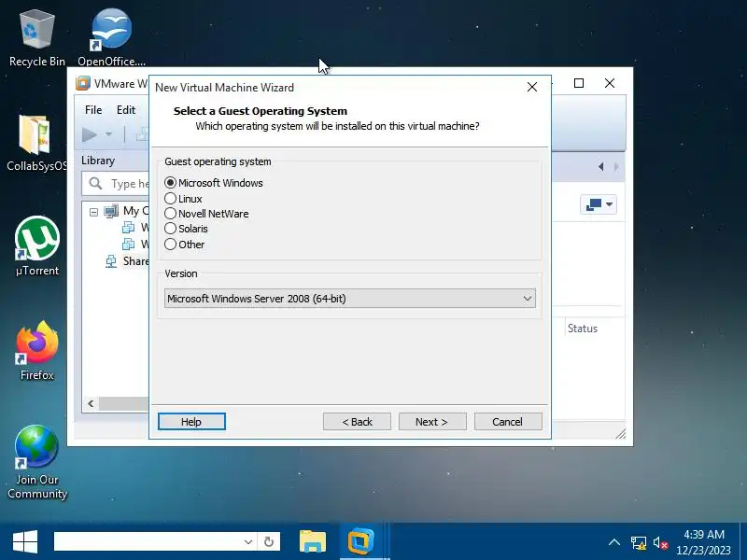747x560 pixels.
Task: Proceed with the Next button
Action: tap(432, 422)
